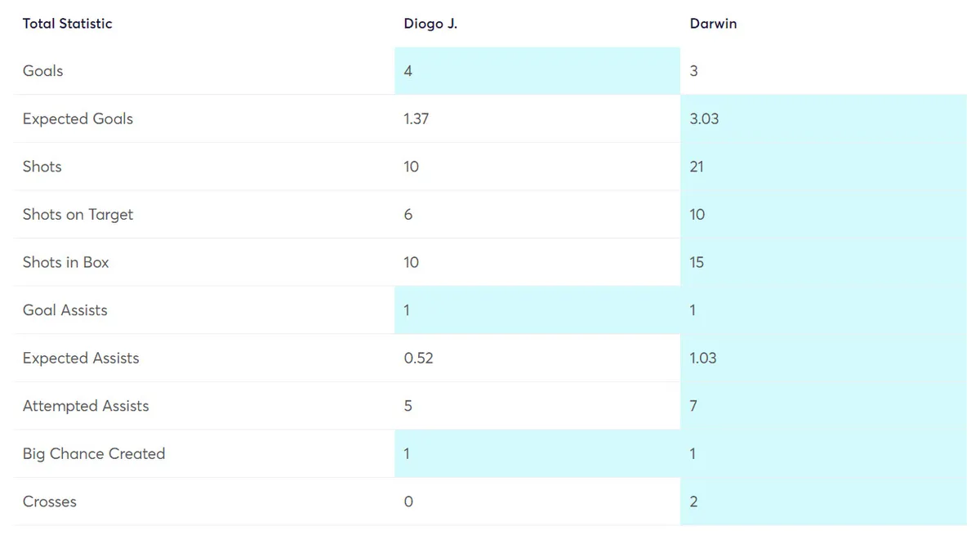Select the Big Chance Created label
The image size is (980, 535).
(94, 453)
